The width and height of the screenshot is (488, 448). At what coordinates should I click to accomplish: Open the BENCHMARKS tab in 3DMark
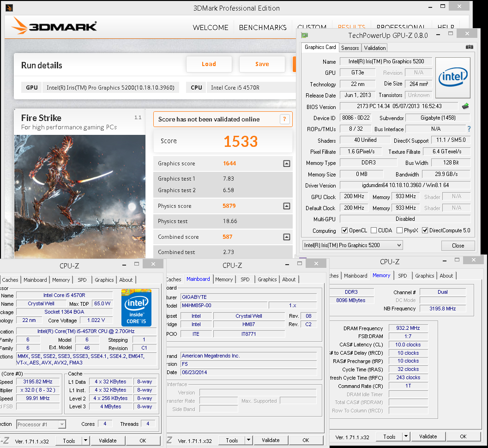click(x=263, y=28)
